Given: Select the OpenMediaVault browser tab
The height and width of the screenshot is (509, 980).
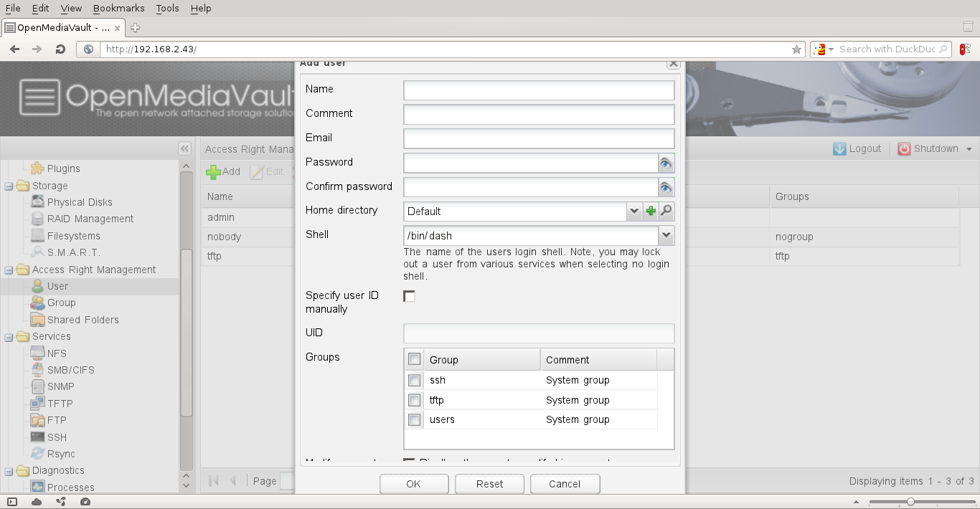Looking at the screenshot, I should point(63,28).
